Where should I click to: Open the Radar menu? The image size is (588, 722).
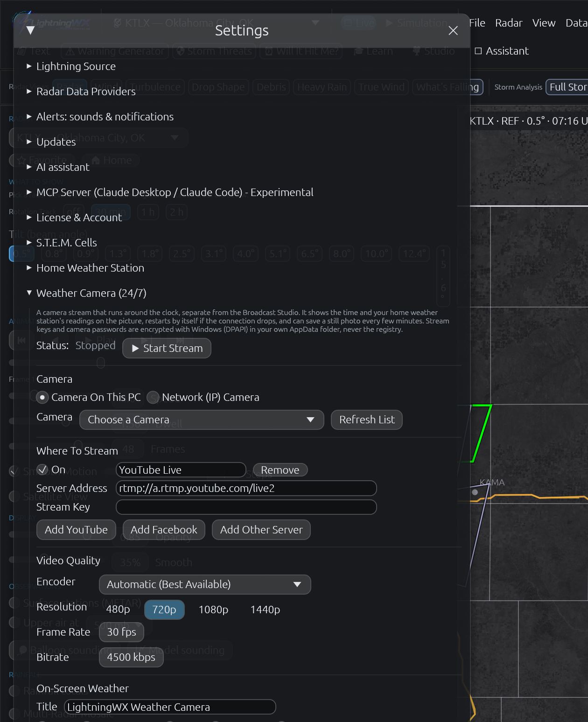509,23
